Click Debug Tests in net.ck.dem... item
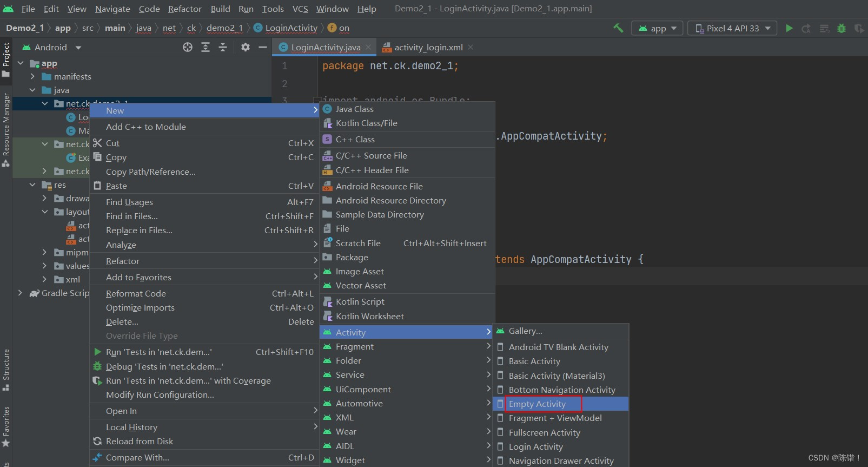Viewport: 868px width, 467px height. (204, 366)
